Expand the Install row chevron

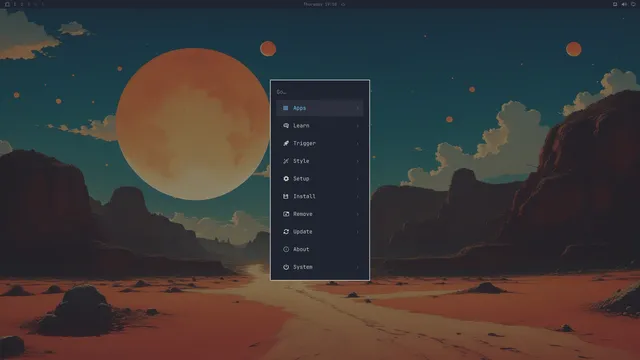point(358,196)
